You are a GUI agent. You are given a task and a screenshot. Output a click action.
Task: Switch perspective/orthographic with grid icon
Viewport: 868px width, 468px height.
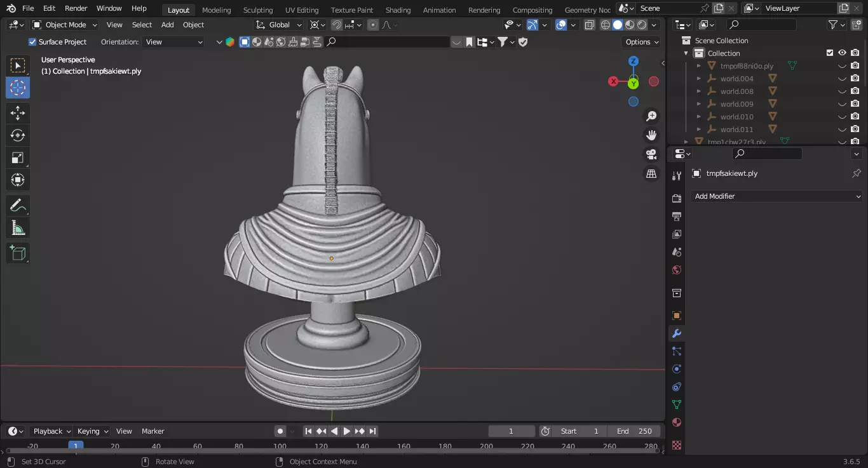[651, 173]
